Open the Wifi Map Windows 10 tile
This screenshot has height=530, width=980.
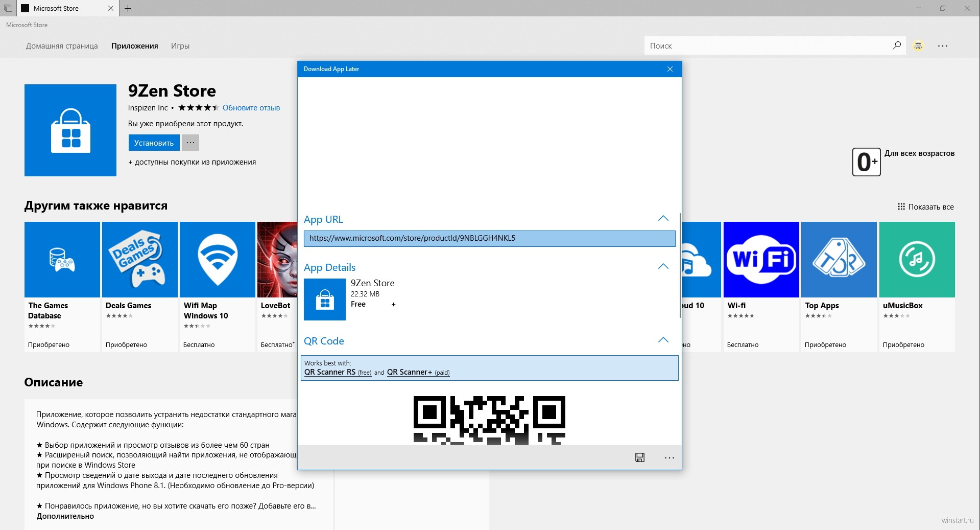pyautogui.click(x=218, y=286)
